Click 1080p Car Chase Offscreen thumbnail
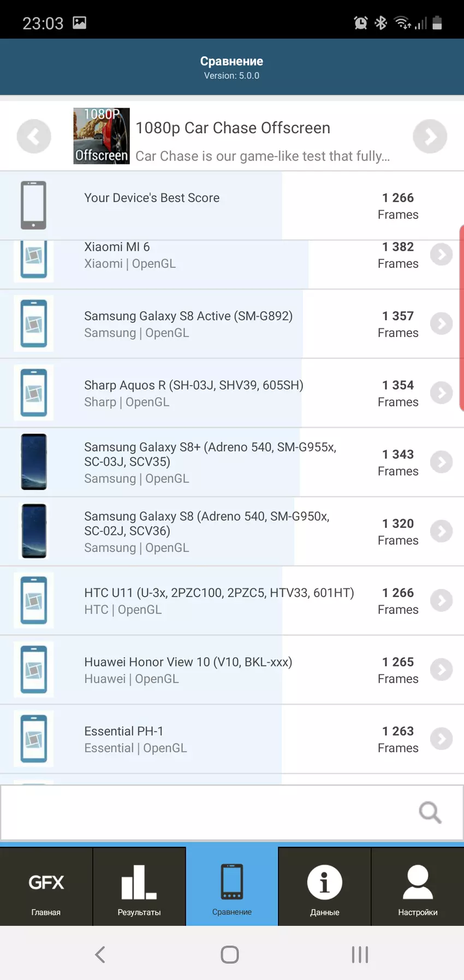 pyautogui.click(x=102, y=136)
